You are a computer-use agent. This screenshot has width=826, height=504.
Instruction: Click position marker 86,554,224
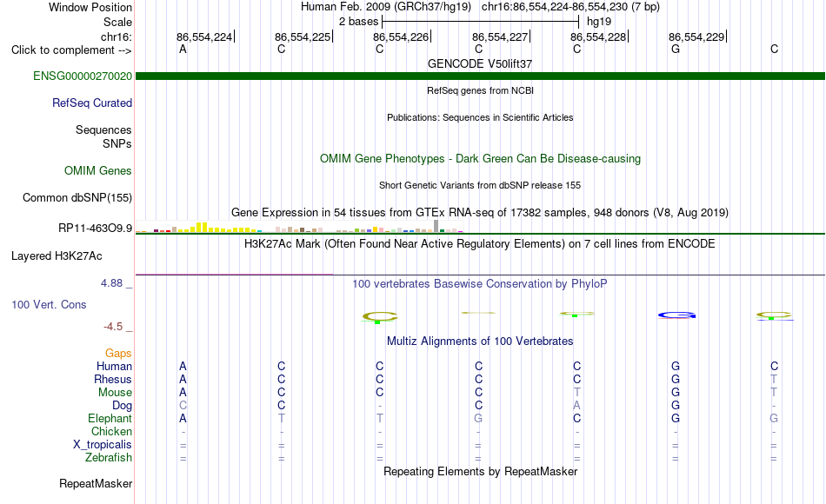click(205, 36)
